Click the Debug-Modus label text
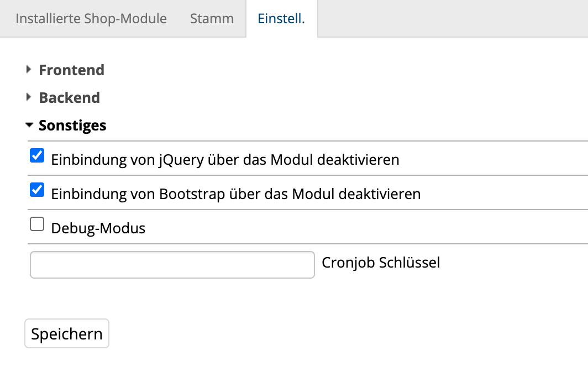Image resolution: width=588 pixels, height=387 pixels. pos(98,228)
